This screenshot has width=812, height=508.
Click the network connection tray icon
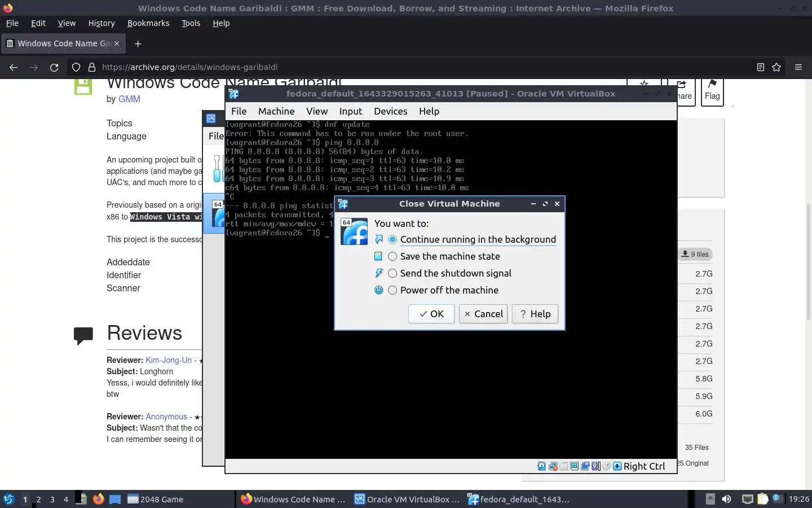click(747, 499)
